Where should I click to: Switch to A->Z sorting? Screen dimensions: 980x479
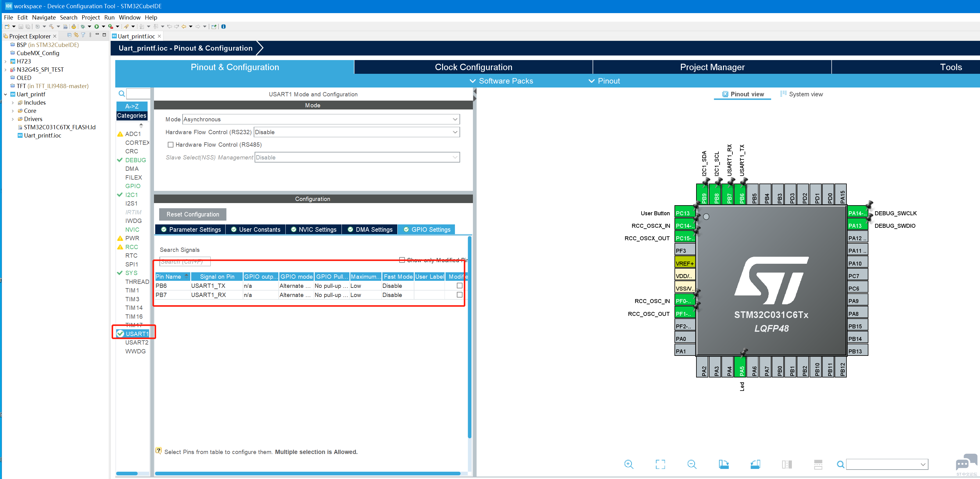(x=132, y=106)
